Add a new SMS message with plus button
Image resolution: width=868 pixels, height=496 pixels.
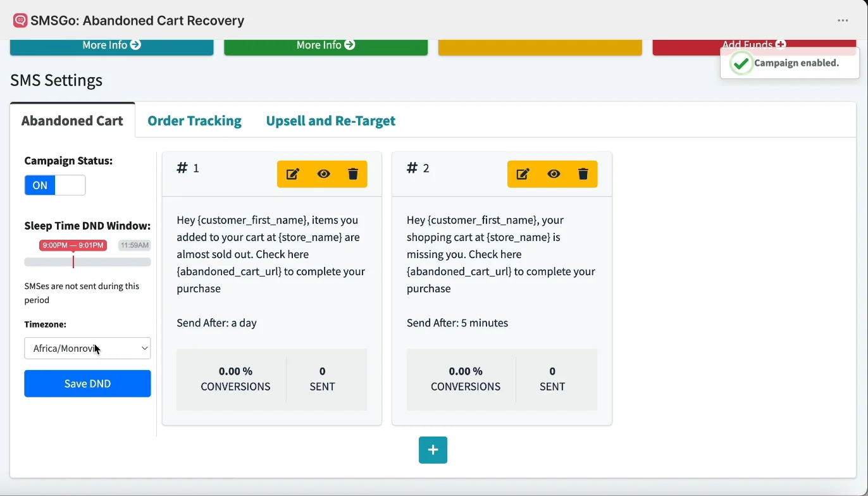(x=433, y=450)
